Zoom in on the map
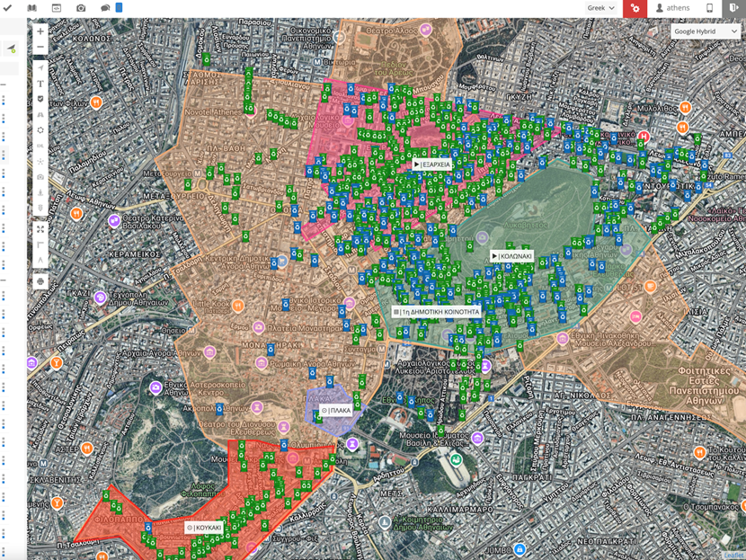Image resolution: width=746 pixels, height=560 pixels. coord(40,31)
